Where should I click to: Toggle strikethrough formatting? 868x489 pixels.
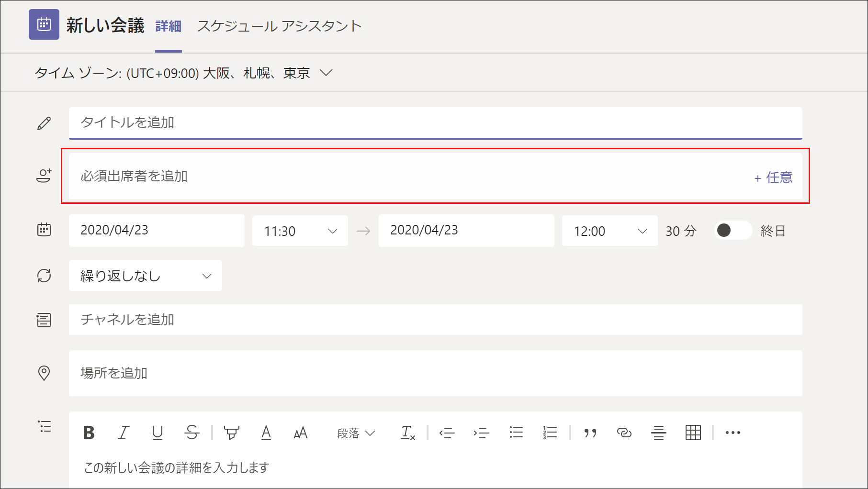point(192,433)
